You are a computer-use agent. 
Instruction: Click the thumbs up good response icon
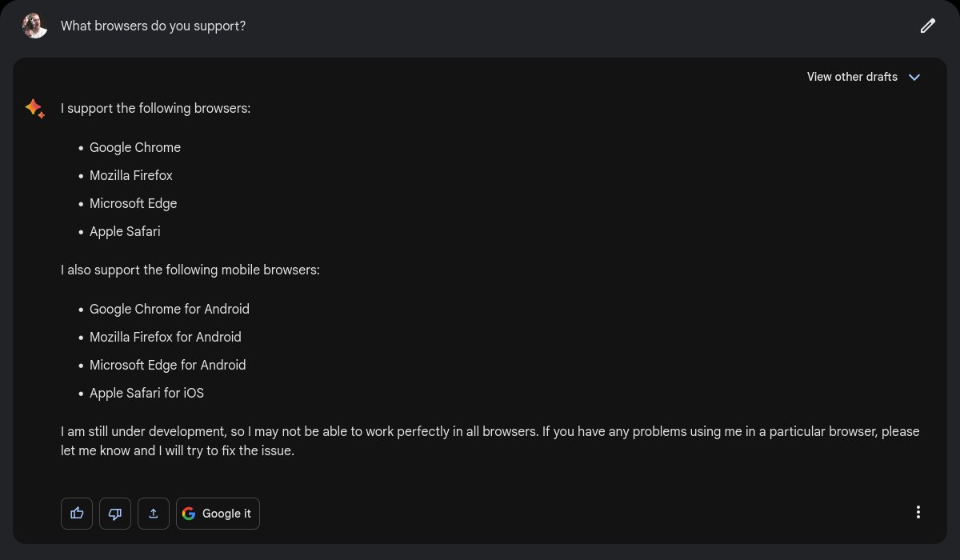[x=77, y=514]
